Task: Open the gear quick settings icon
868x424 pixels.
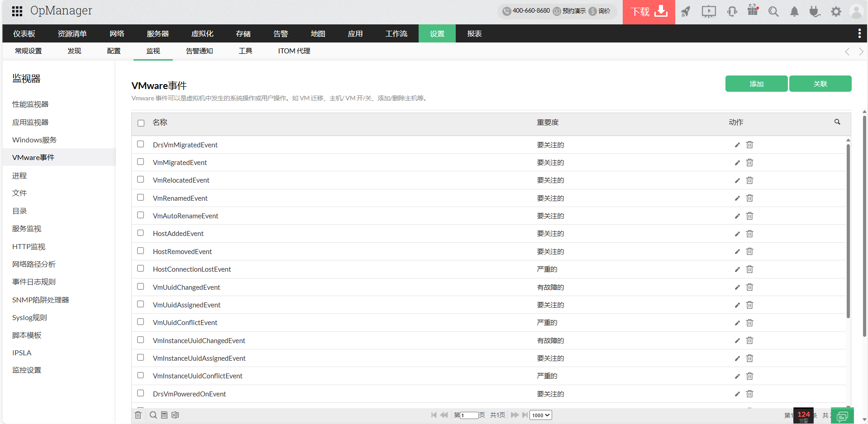Action: point(836,12)
